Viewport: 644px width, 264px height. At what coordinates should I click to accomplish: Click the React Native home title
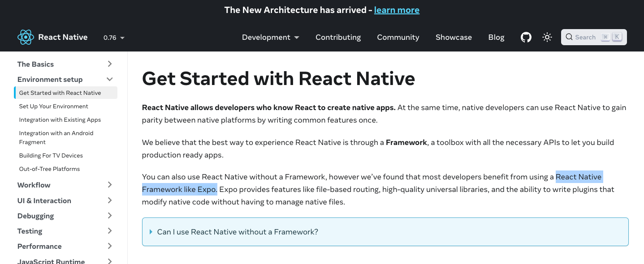[x=63, y=37]
